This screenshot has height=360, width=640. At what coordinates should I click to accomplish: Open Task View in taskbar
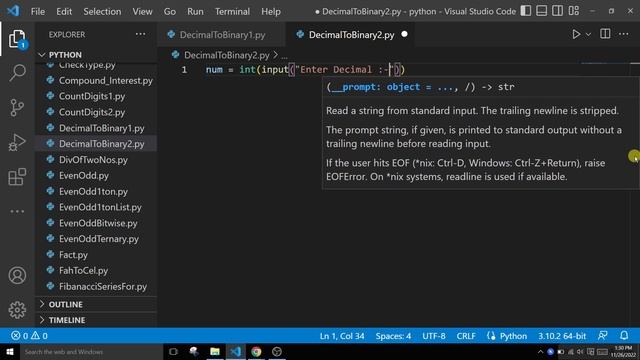pyautogui.click(x=173, y=352)
